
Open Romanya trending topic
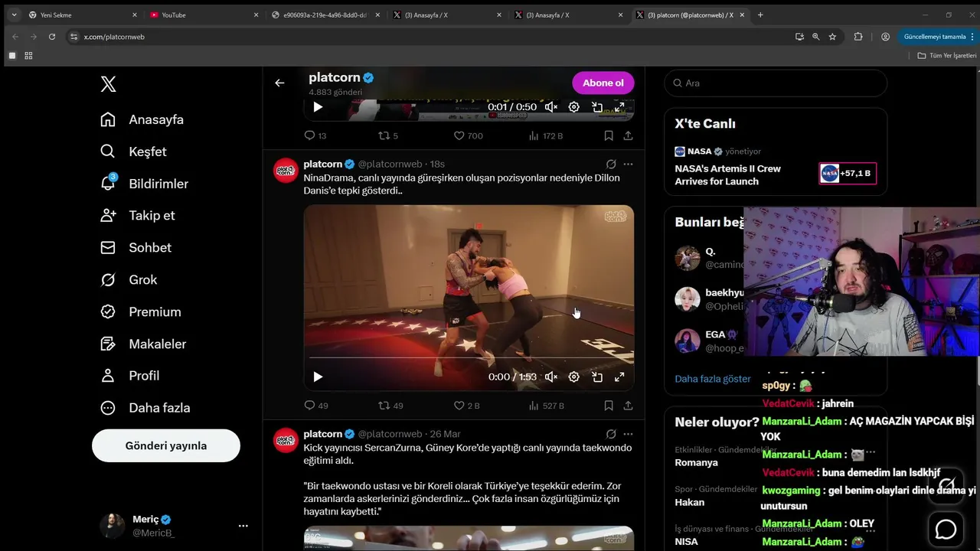(696, 462)
